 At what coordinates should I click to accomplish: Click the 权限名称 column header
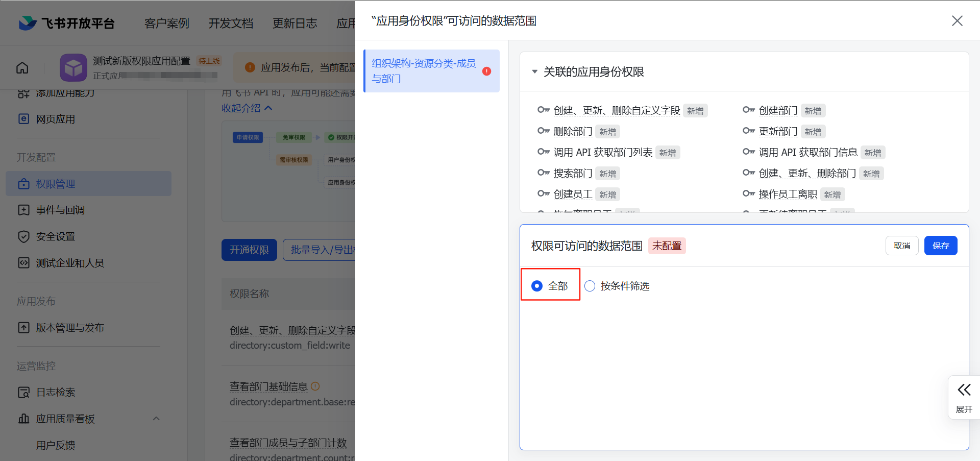[x=249, y=294]
